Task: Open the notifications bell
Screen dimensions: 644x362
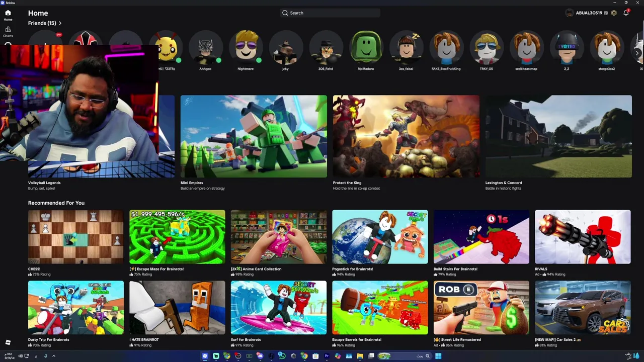Action: click(x=626, y=13)
